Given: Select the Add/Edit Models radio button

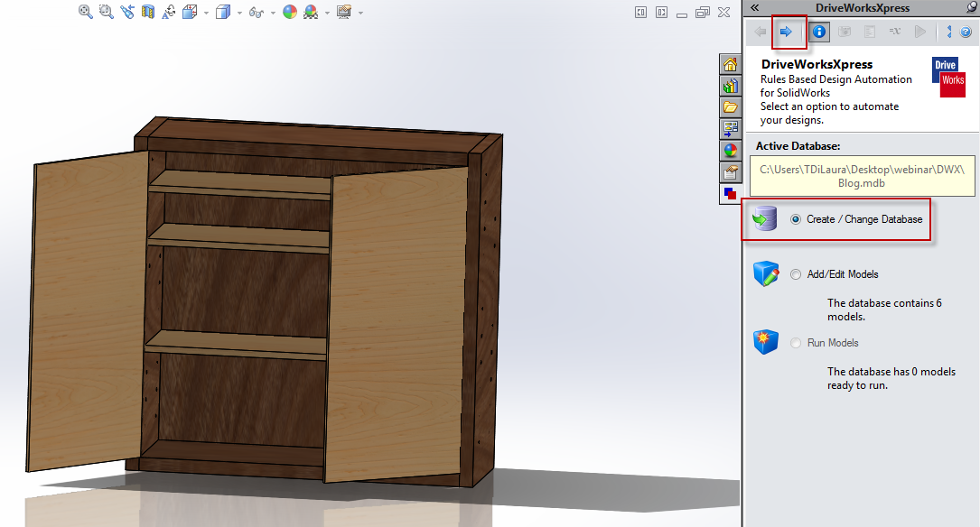Looking at the screenshot, I should point(796,274).
